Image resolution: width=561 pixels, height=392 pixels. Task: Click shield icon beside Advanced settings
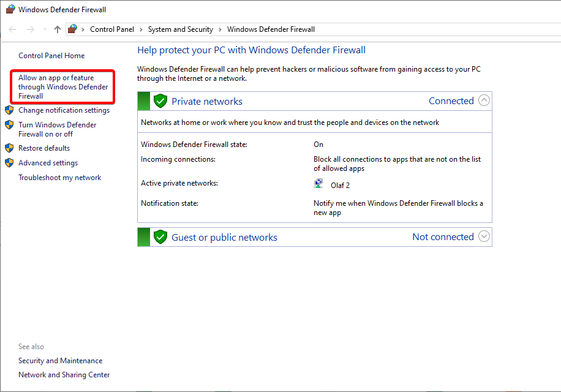pyautogui.click(x=9, y=163)
